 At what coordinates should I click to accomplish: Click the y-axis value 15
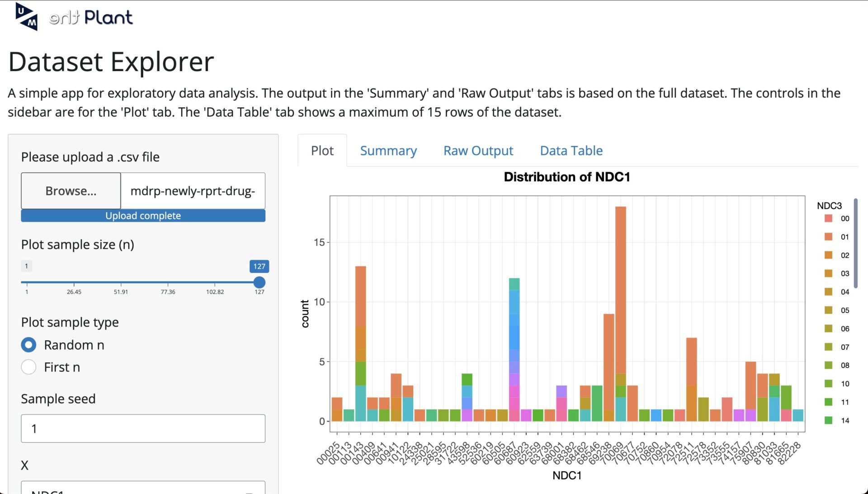[319, 242]
